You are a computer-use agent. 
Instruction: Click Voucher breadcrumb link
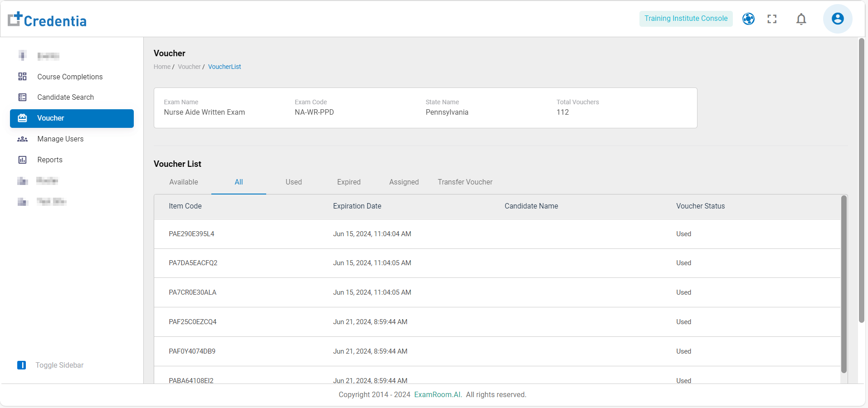tap(189, 67)
